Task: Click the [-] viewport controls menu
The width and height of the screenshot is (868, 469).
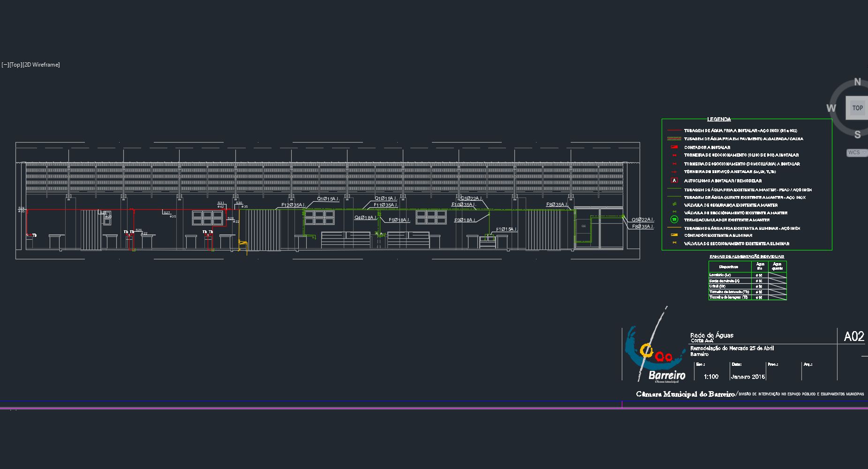Action: pyautogui.click(x=5, y=65)
